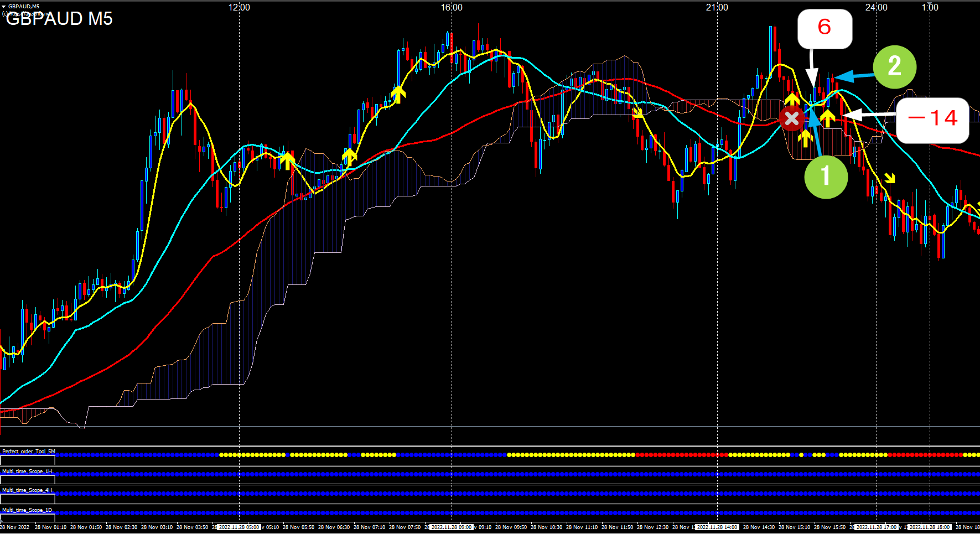Select yellow diagonal down arrow just after 24:00 gridline
The width and height of the screenshot is (980, 534).
click(x=890, y=178)
